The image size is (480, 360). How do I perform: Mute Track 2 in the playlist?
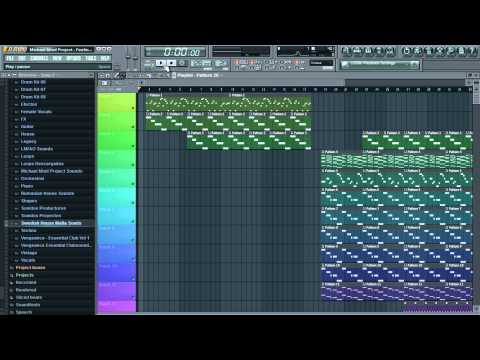pos(133,127)
